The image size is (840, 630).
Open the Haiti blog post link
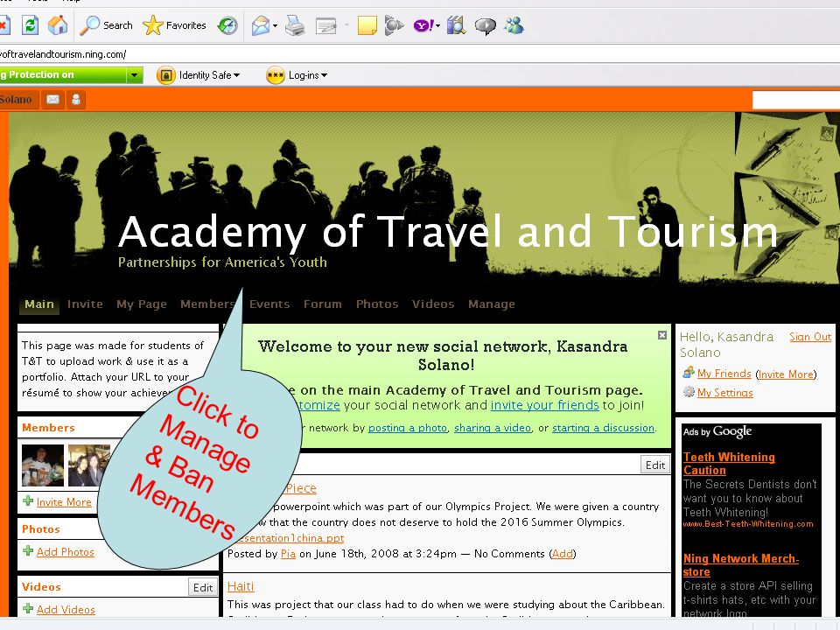tap(241, 586)
